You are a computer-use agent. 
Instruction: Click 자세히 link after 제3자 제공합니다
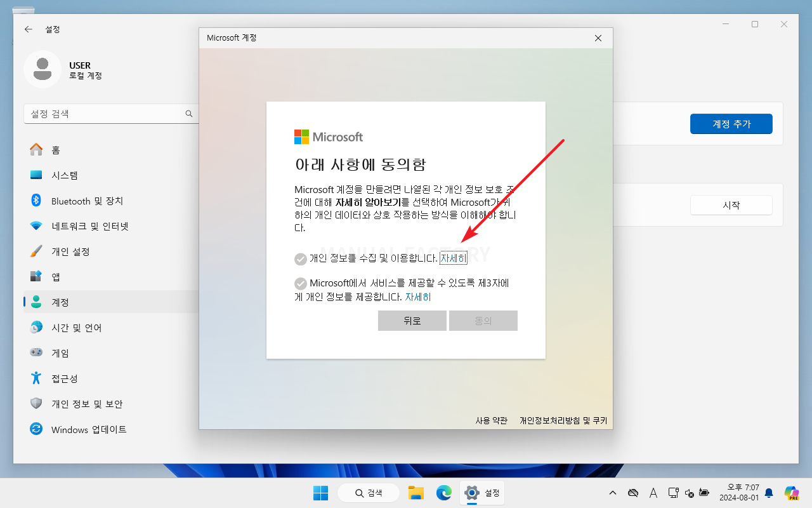418,297
